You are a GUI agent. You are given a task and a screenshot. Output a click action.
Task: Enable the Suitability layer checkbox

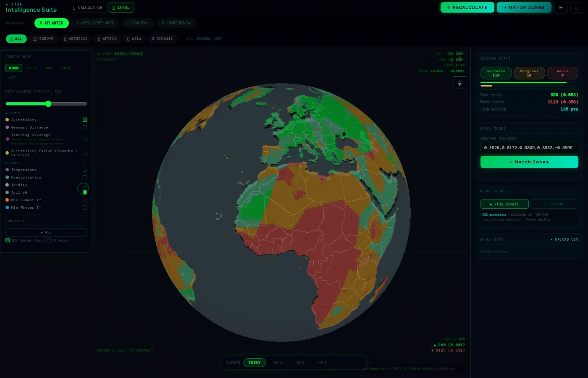85,120
